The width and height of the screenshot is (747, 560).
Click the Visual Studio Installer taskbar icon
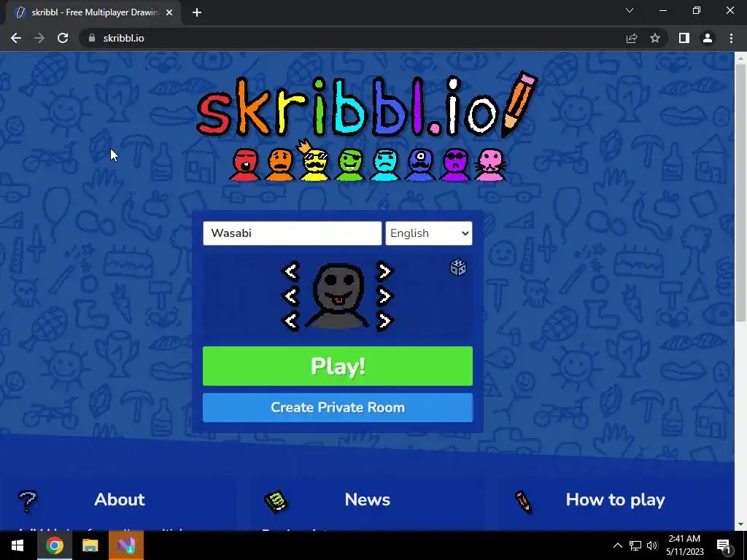coord(126,545)
